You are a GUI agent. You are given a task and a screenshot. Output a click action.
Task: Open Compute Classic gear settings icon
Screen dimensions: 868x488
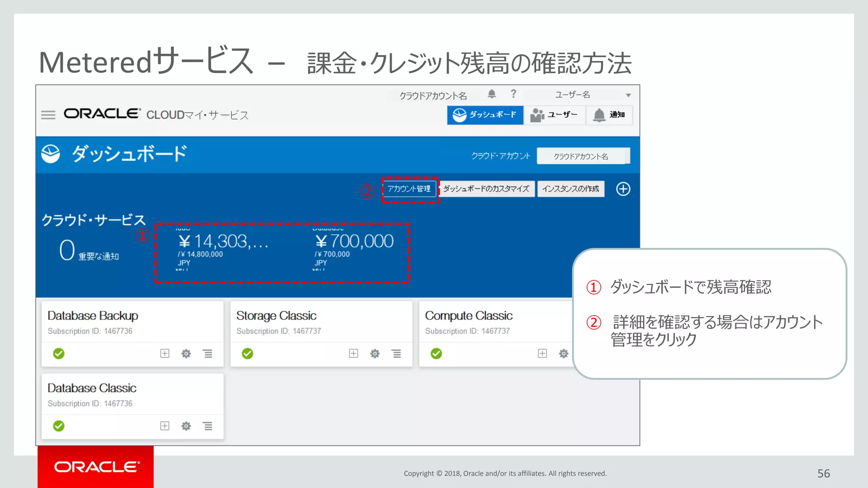click(x=563, y=353)
